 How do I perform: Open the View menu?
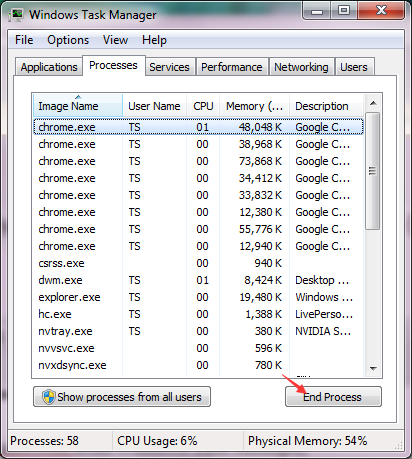pos(115,40)
